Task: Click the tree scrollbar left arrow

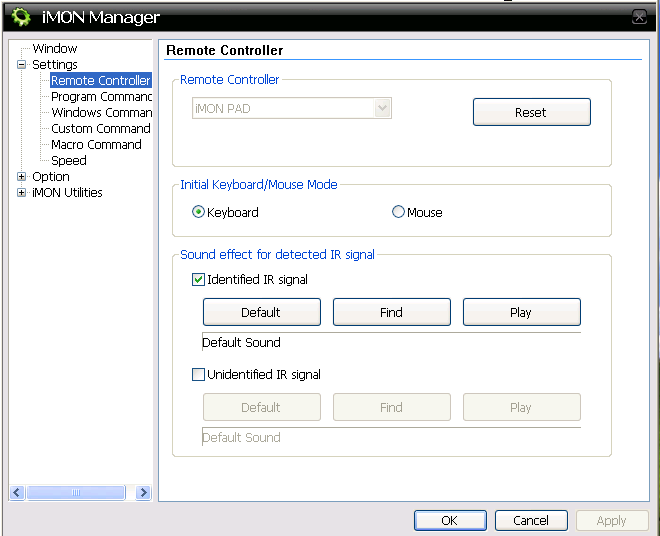Action: click(17, 492)
